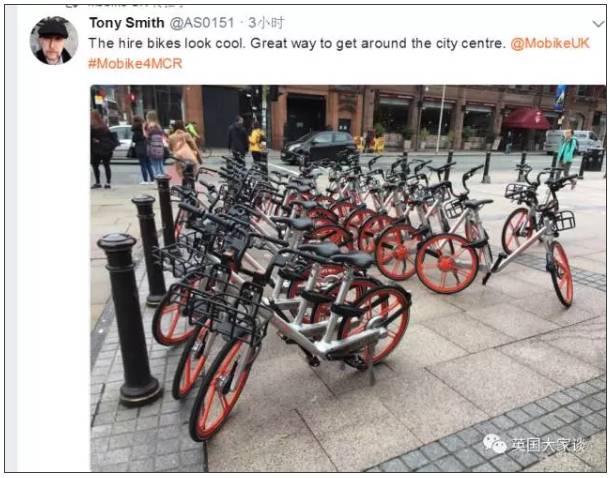Click the pedestrian in the green jacket
The image size is (610, 478).
[x=566, y=152]
